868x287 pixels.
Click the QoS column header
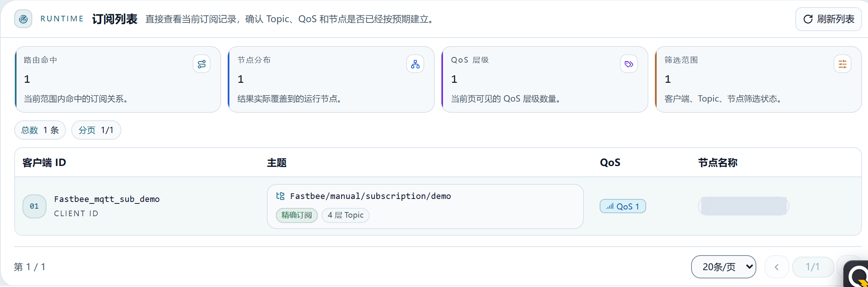tap(610, 163)
